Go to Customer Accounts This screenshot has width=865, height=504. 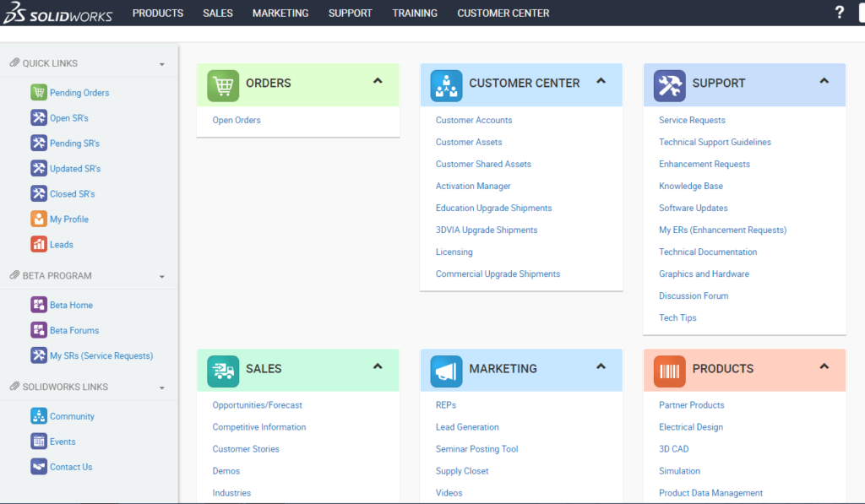point(474,120)
